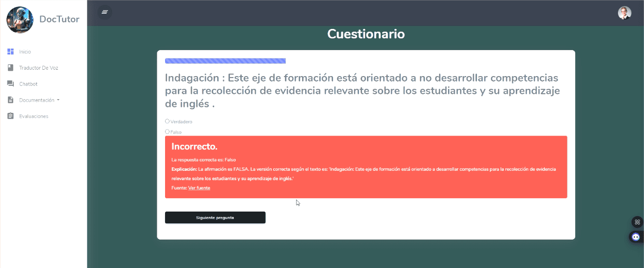
Task: Click the floating command shortcut icon
Action: click(637, 222)
